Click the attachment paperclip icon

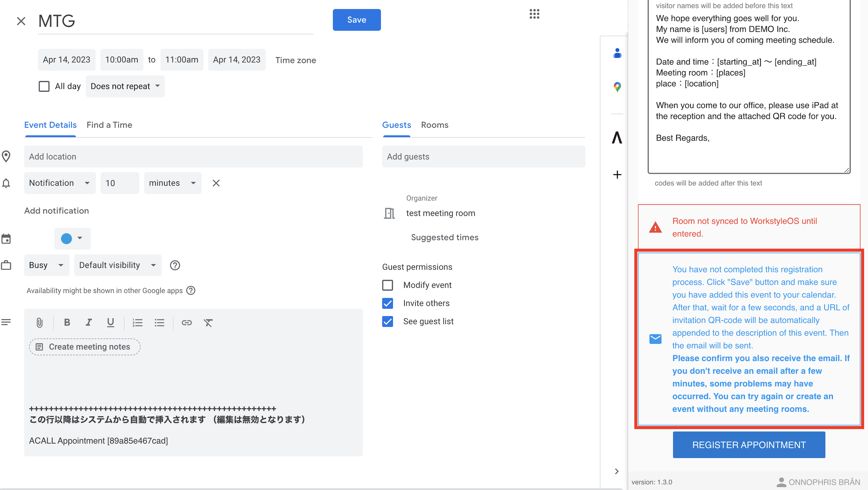[39, 323]
